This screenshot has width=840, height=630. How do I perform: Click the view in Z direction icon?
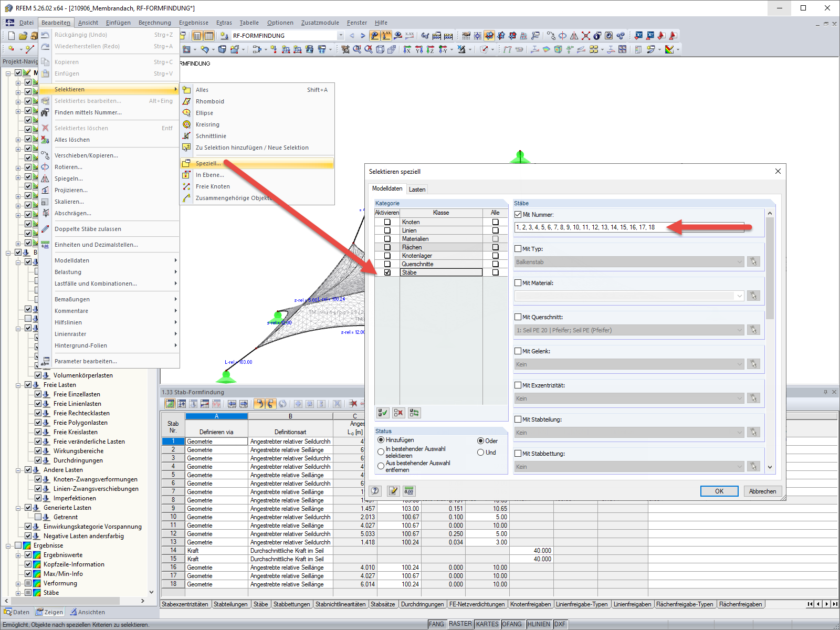(x=430, y=49)
